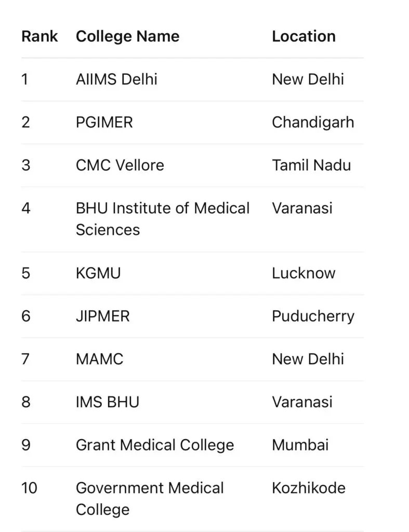
Task: Click the Location column header
Action: point(304,36)
